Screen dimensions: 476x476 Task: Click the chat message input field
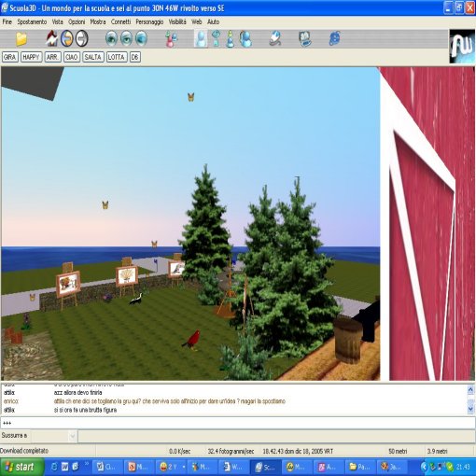tap(238, 423)
